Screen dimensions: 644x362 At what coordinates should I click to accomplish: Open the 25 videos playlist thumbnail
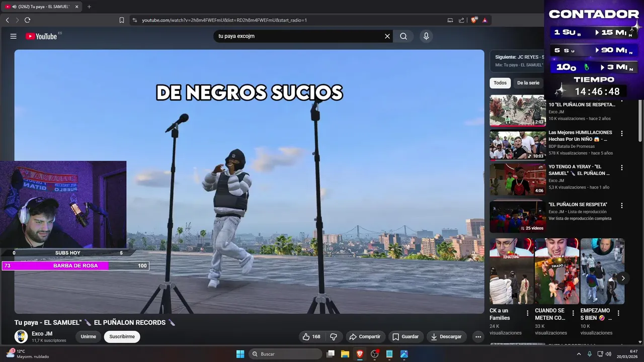tap(518, 216)
